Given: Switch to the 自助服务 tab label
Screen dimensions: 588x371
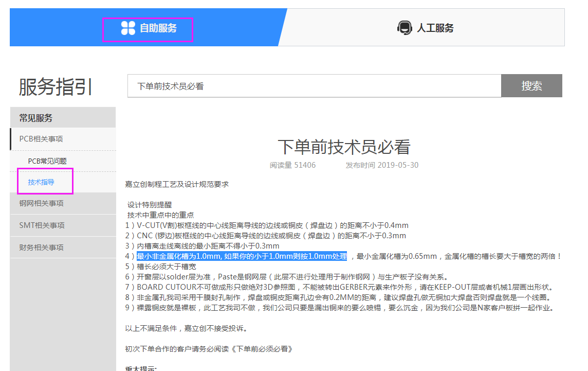Looking at the screenshot, I should coord(158,28).
